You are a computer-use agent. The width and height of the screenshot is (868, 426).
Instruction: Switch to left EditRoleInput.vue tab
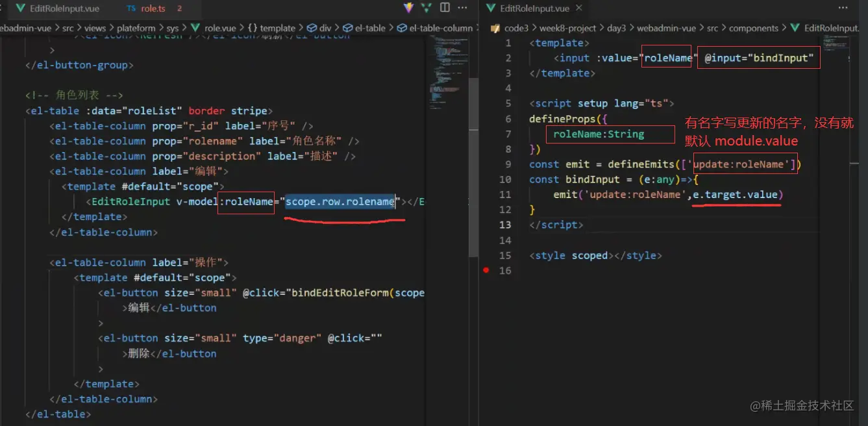click(58, 8)
